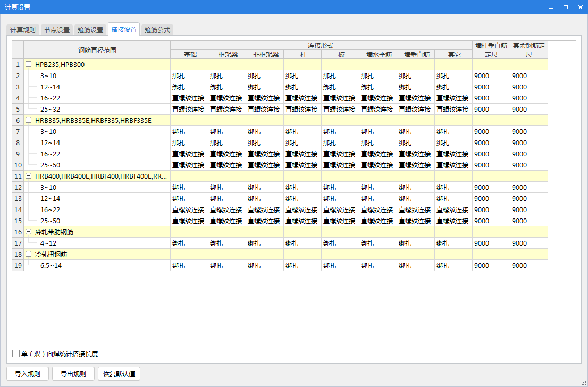The height and width of the screenshot is (387, 588).
Task: Select 4~12 row under 冷轧带肋钢筋
Action: point(97,243)
